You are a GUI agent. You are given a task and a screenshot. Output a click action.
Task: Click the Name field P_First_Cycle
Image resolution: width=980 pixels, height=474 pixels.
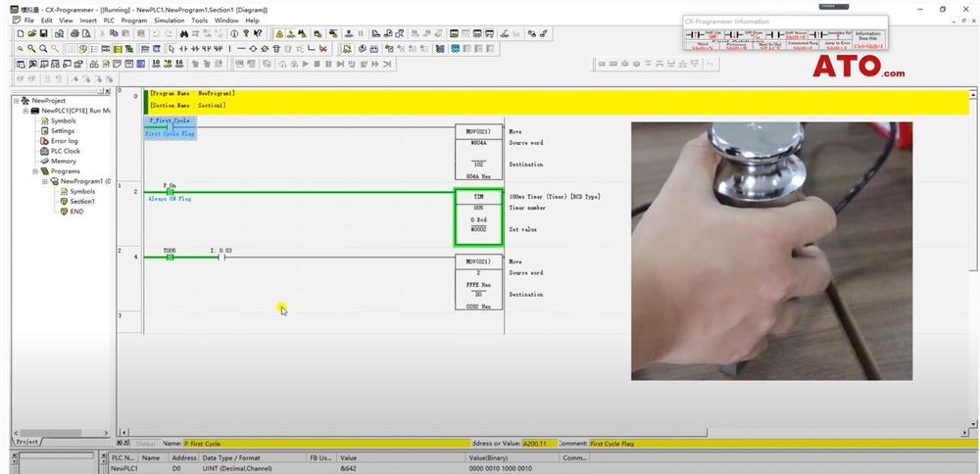pos(326,444)
